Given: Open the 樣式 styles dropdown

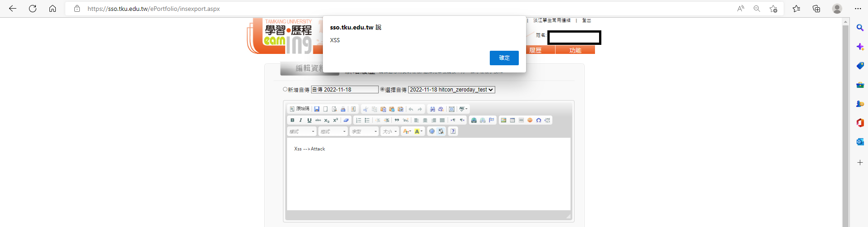Looking at the screenshot, I should click(302, 131).
